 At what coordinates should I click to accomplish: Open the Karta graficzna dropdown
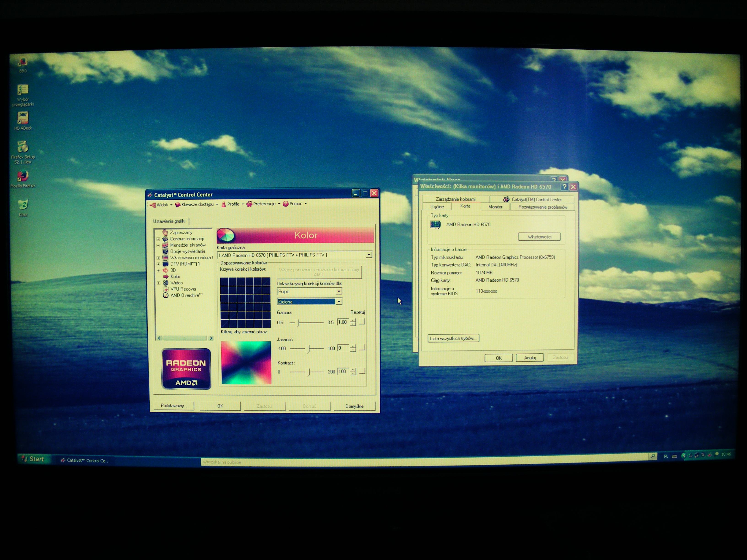coord(369,255)
